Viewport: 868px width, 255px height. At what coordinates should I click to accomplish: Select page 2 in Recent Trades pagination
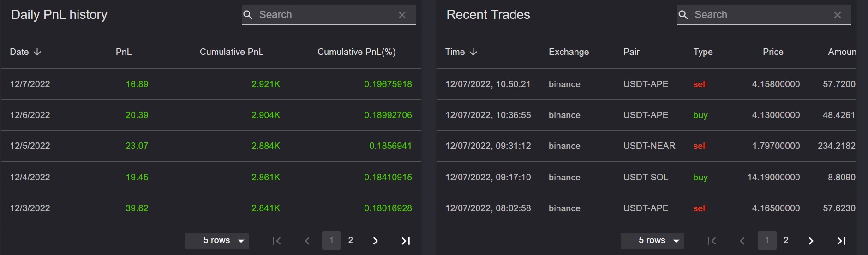coord(786,240)
